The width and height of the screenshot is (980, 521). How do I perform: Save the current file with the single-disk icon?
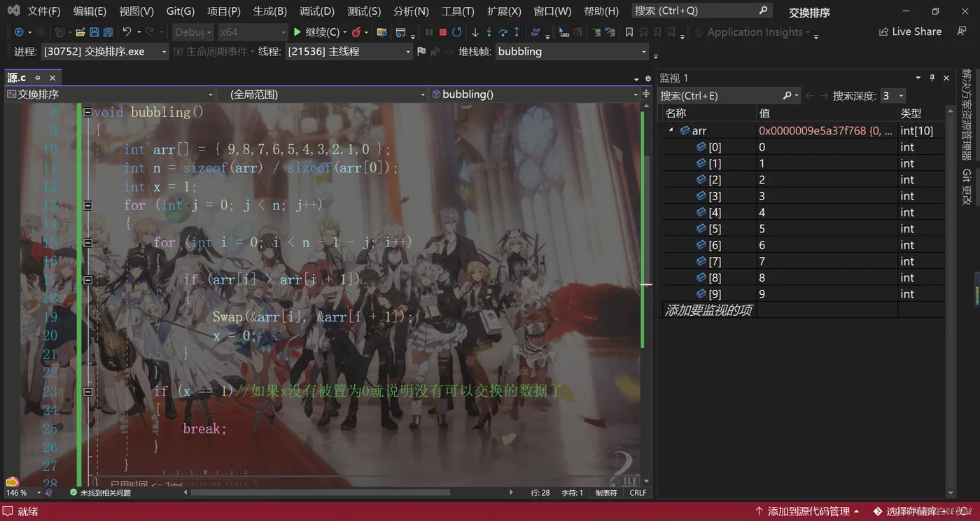click(94, 32)
